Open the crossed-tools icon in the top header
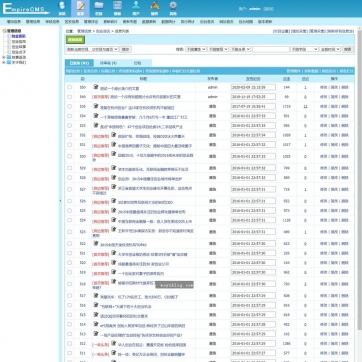The image size is (362, 362). [x=154, y=5]
